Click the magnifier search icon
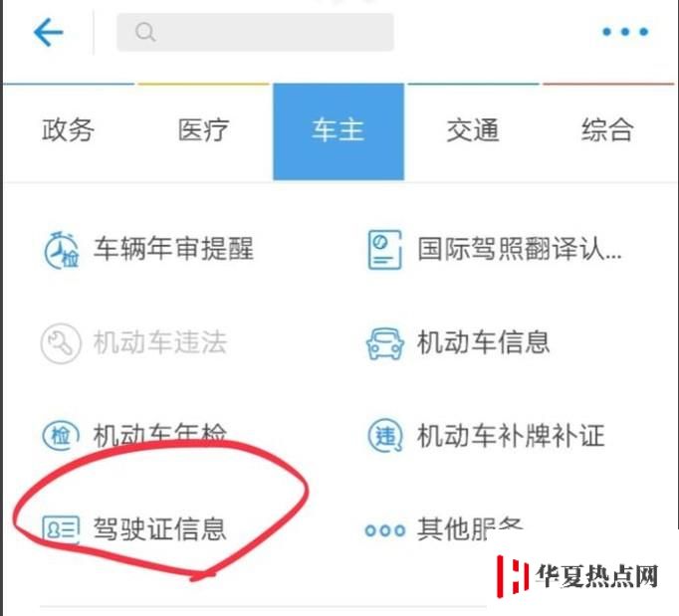The width and height of the screenshot is (679, 616). [145, 32]
